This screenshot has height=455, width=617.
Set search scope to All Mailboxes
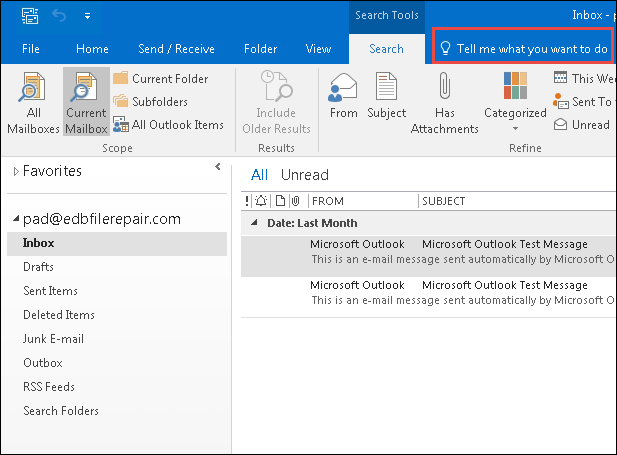click(33, 103)
